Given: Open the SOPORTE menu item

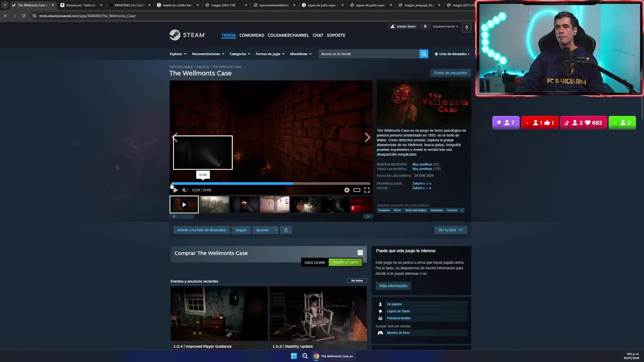Looking at the screenshot, I should pos(336,35).
